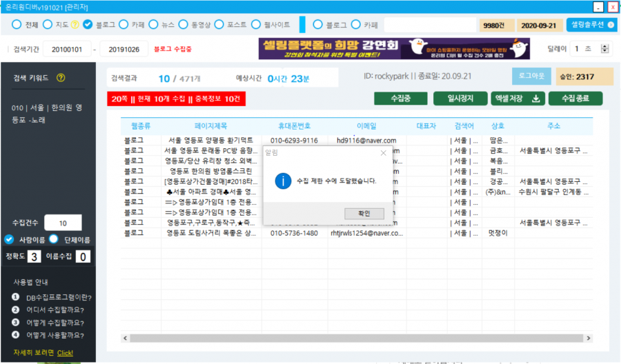This screenshot has height=364, width=621.
Task: Adjust the 딜레이 seconds spinner arrows
Action: click(605, 49)
